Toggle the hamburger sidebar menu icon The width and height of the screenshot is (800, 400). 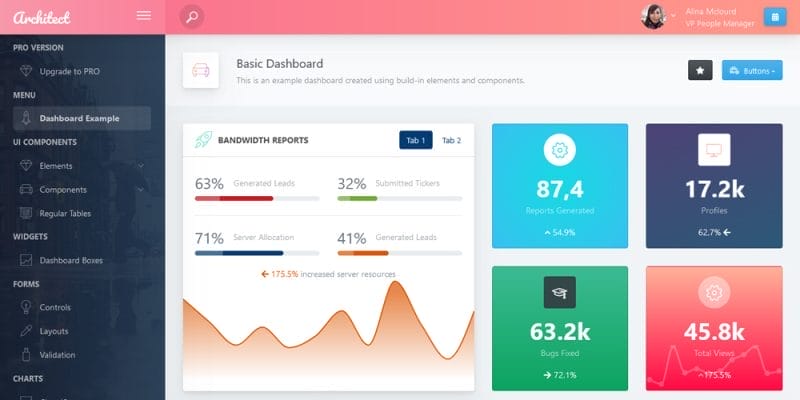(144, 16)
